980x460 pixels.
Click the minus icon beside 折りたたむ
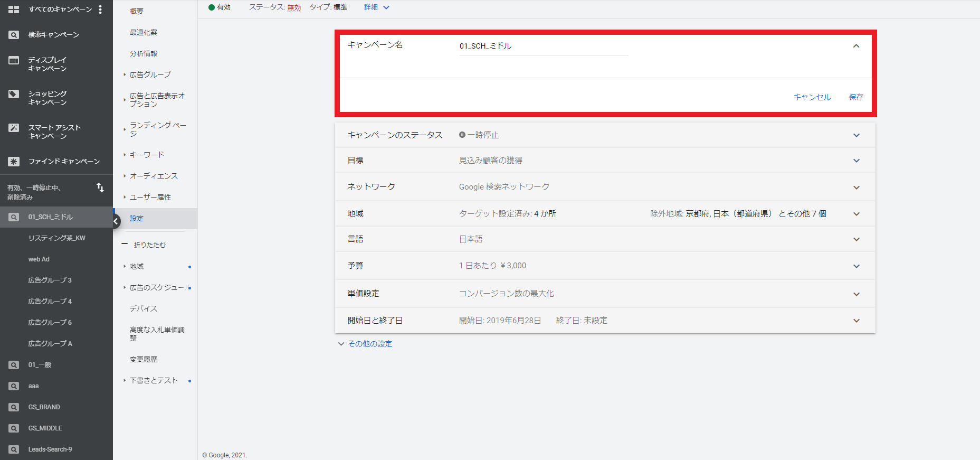(125, 244)
